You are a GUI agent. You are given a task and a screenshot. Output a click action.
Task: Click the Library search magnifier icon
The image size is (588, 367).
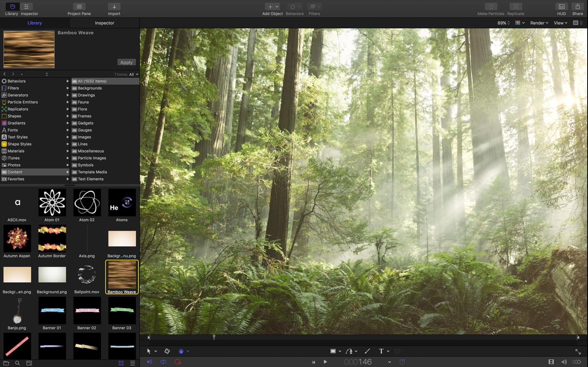tap(17, 363)
